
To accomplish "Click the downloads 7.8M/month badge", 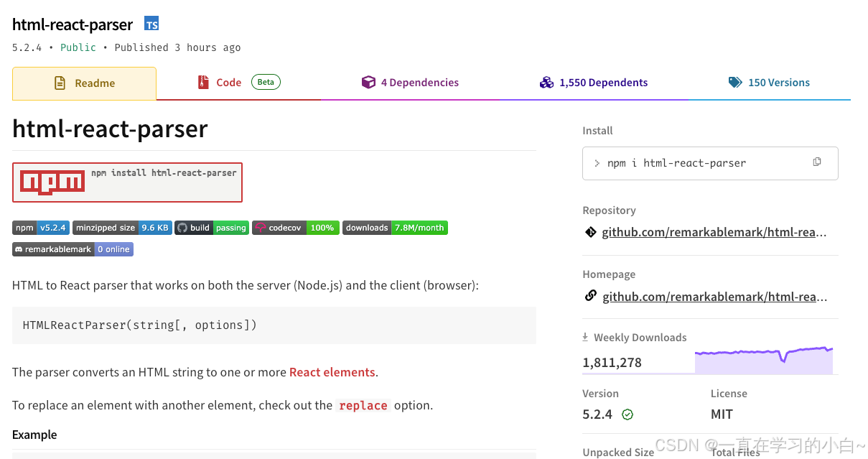I will coord(395,228).
